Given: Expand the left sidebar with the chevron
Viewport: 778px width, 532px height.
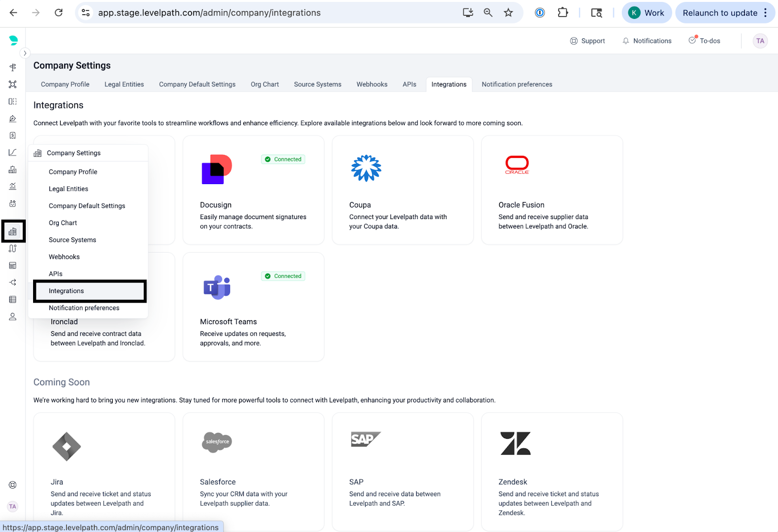Looking at the screenshot, I should coord(25,53).
